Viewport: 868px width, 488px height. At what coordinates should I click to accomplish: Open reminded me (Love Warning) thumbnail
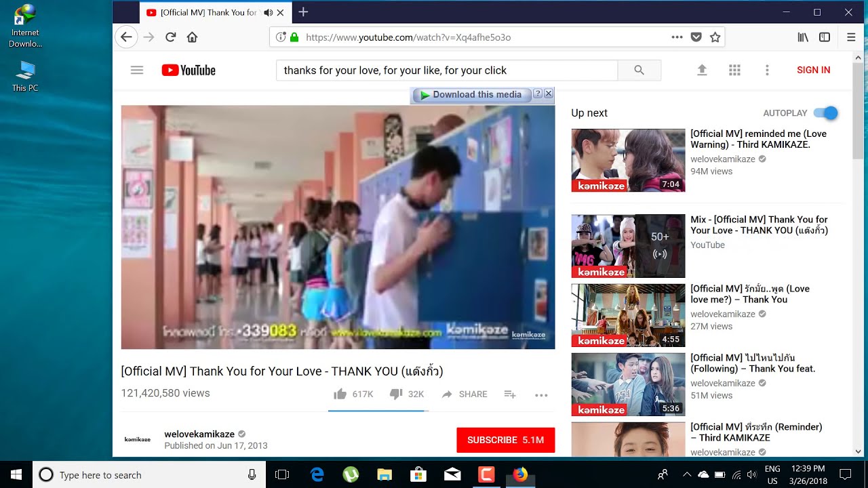pos(628,161)
